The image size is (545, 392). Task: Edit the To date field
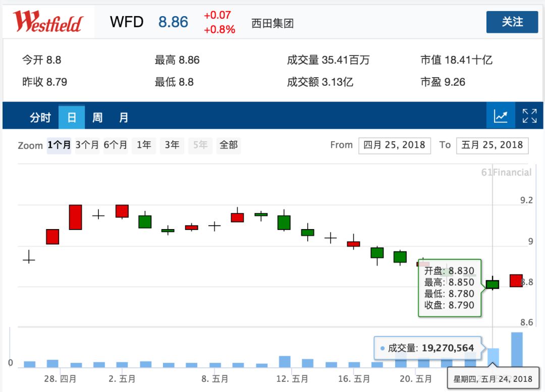pyautogui.click(x=492, y=145)
